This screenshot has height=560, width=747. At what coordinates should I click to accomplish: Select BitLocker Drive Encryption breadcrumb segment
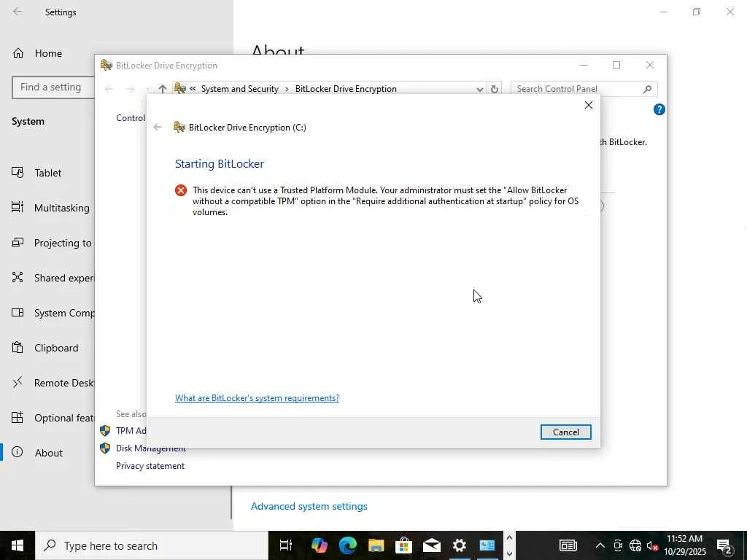coord(346,89)
